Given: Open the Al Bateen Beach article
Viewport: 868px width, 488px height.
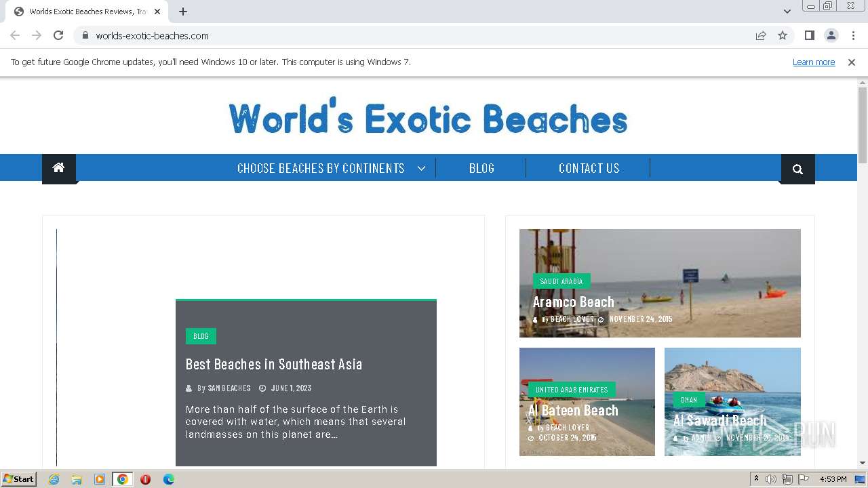Looking at the screenshot, I should pyautogui.click(x=573, y=410).
